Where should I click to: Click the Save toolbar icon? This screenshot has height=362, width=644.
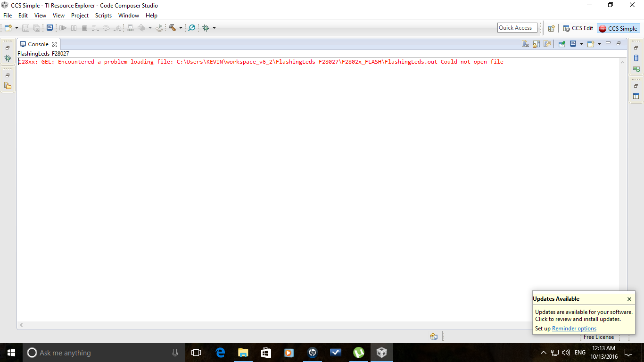25,28
